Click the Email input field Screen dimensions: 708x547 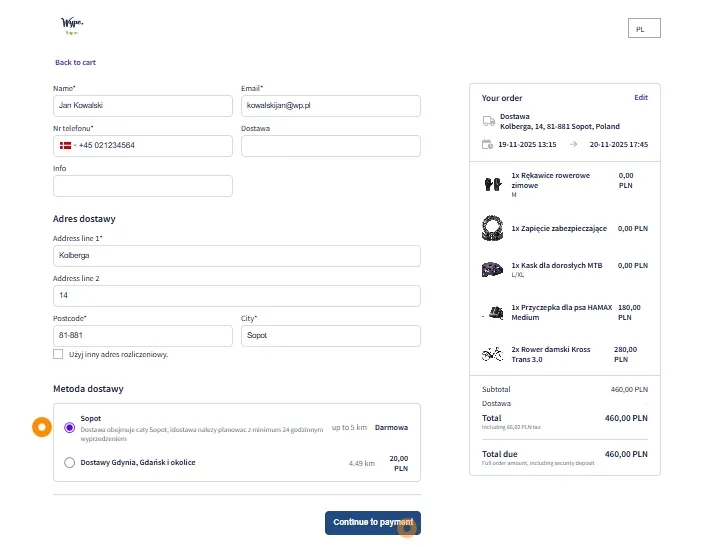(330, 105)
